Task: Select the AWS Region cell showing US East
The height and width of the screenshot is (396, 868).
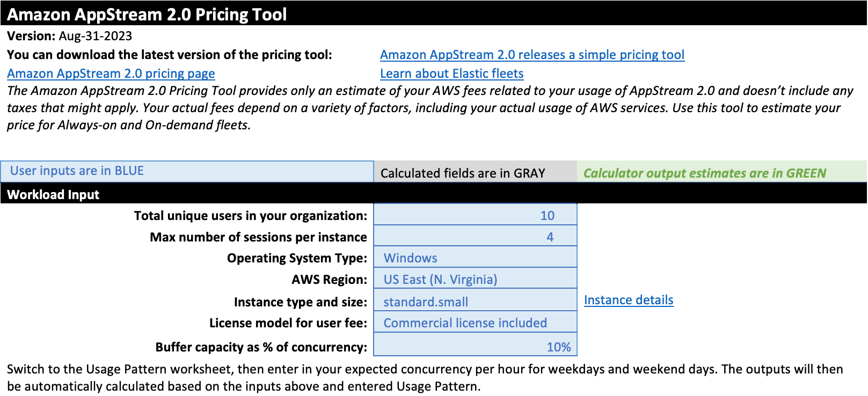Action: (475, 278)
